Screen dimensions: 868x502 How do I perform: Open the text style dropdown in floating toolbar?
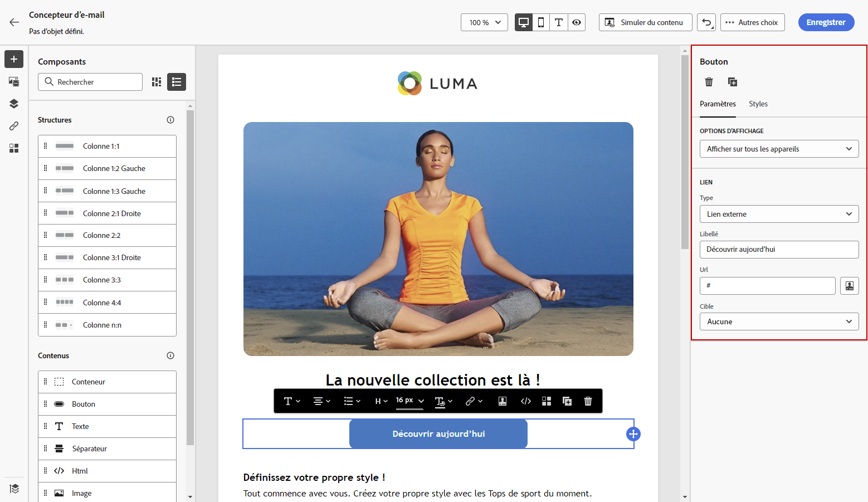click(x=292, y=401)
